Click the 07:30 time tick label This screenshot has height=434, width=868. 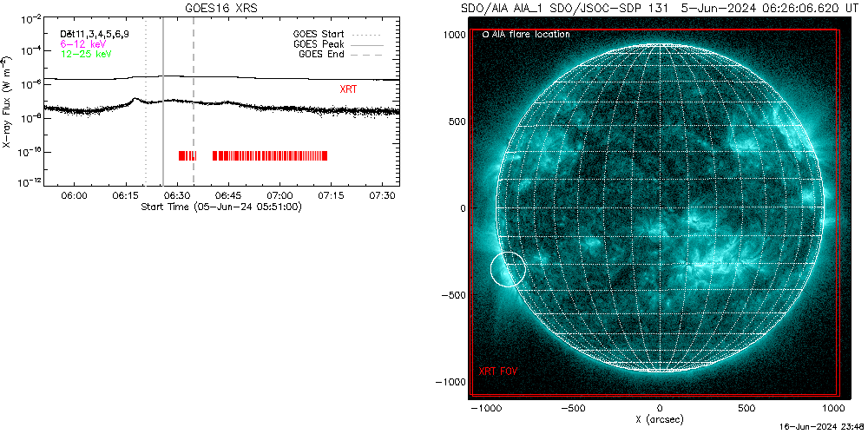383,195
